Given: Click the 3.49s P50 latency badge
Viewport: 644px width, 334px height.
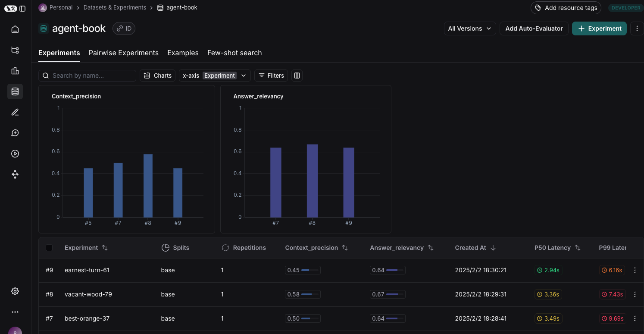Looking at the screenshot, I should [548, 318].
